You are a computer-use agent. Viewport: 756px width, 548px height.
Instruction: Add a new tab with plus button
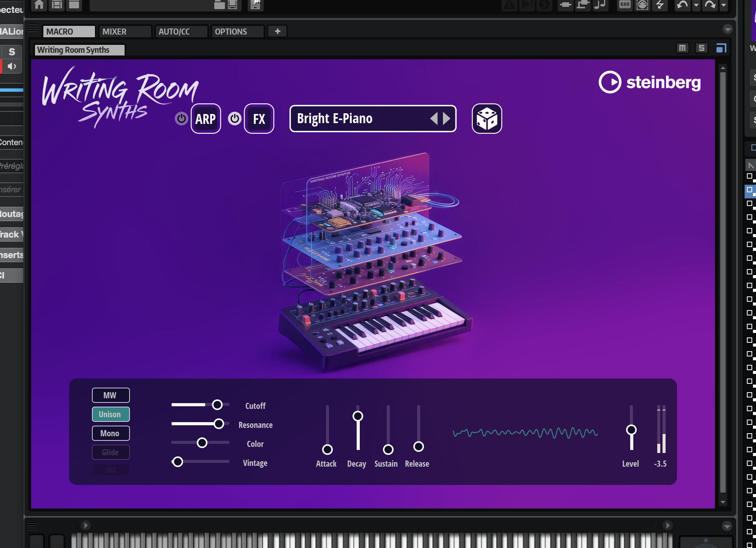click(x=277, y=31)
